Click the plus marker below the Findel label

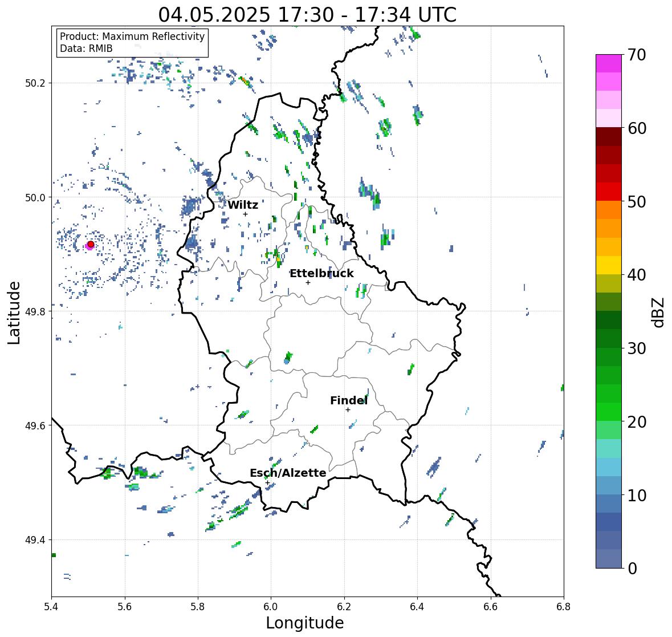[348, 410]
